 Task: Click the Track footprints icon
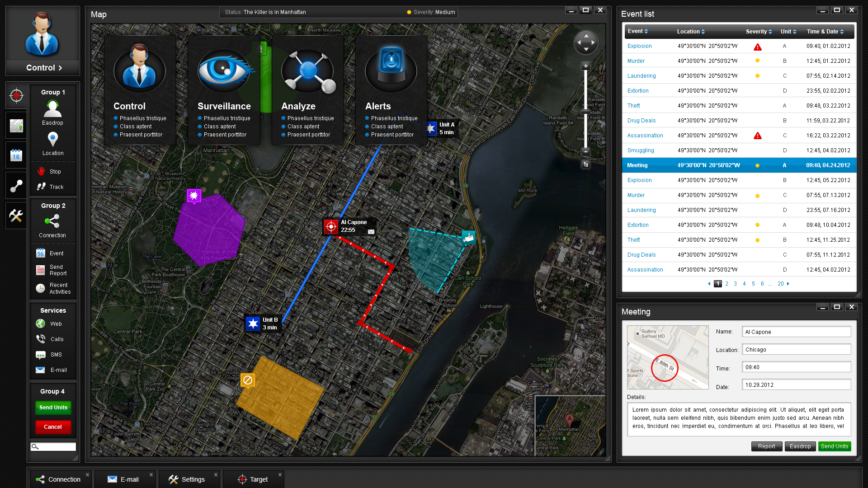[41, 187]
